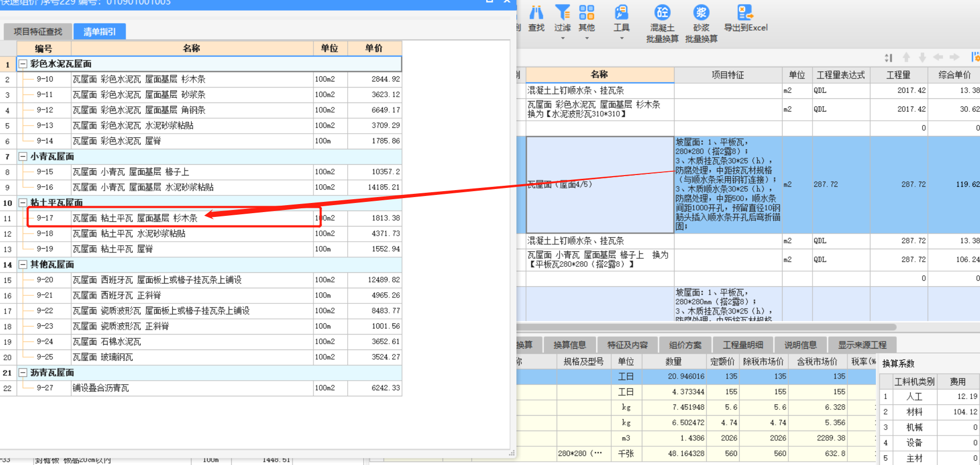
Task: Click the sort/expand-level icon left of the grey arrows
Action: point(889,57)
